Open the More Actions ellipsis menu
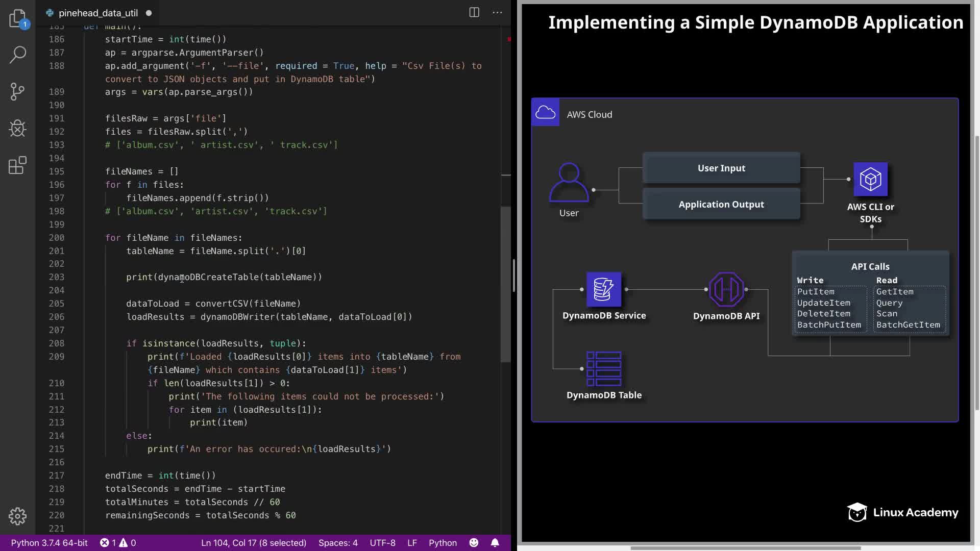Image resolution: width=980 pixels, height=551 pixels. click(497, 13)
